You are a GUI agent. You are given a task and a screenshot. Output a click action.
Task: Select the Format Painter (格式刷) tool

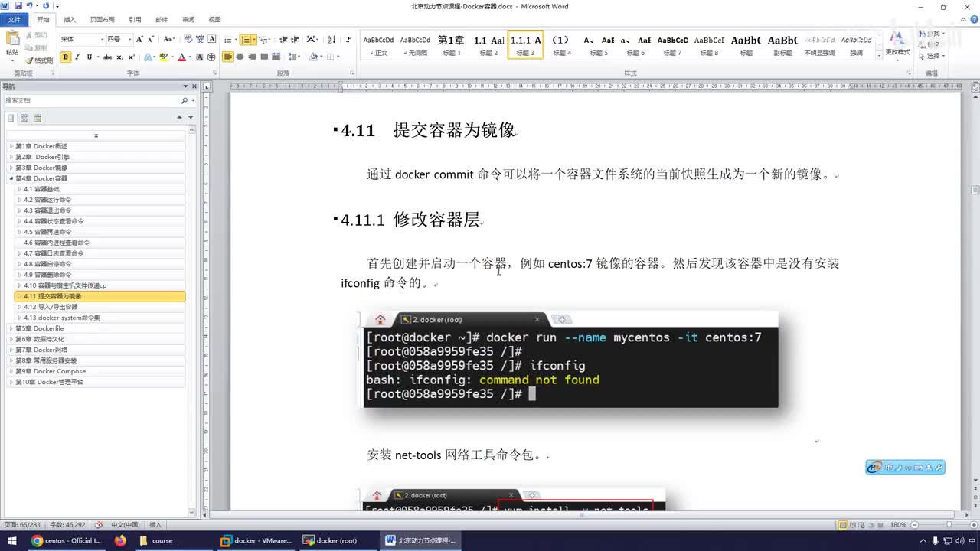pos(38,60)
